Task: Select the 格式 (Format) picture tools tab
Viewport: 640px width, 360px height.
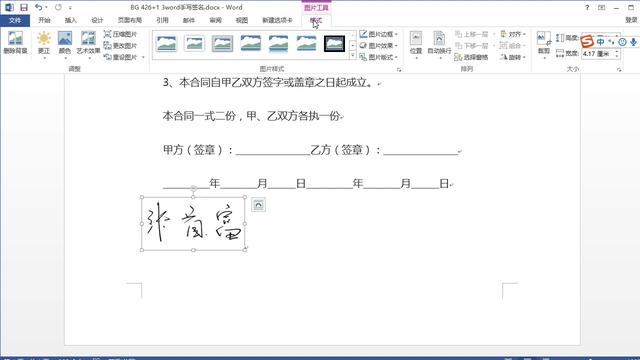Action: coord(316,20)
